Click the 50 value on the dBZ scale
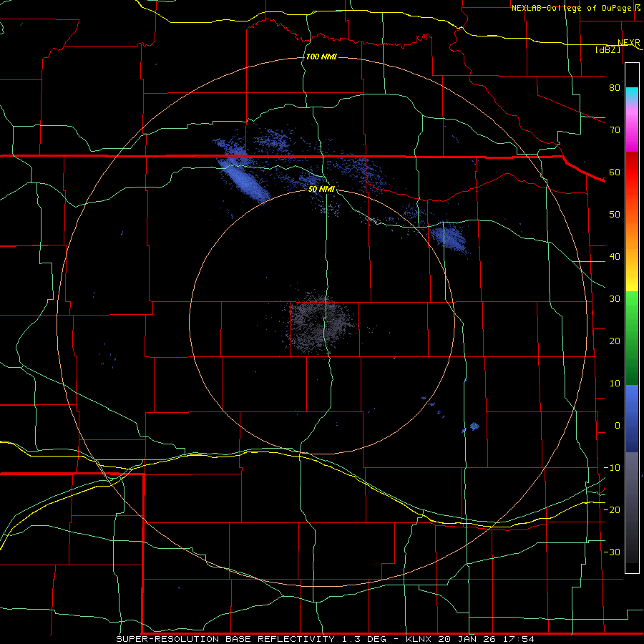The image size is (644, 644). click(615, 215)
